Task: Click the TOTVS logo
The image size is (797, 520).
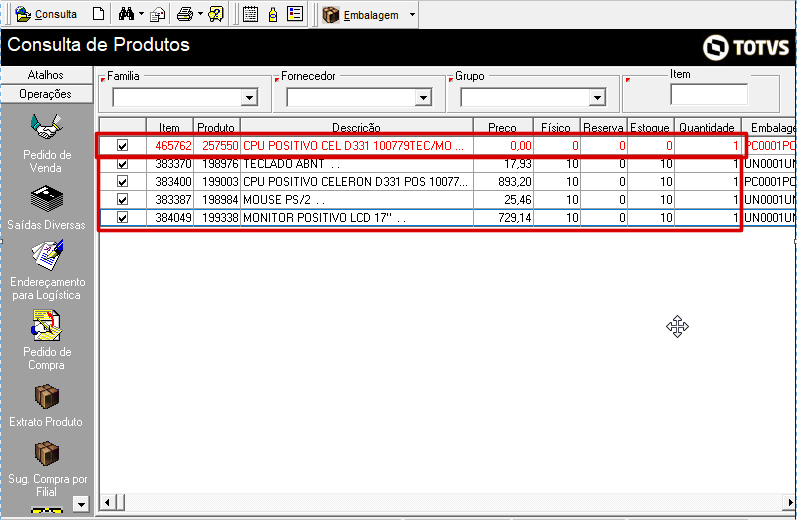Action: tap(746, 47)
